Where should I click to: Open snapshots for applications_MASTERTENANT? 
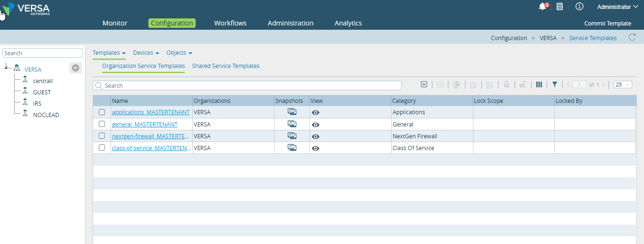coord(292,112)
